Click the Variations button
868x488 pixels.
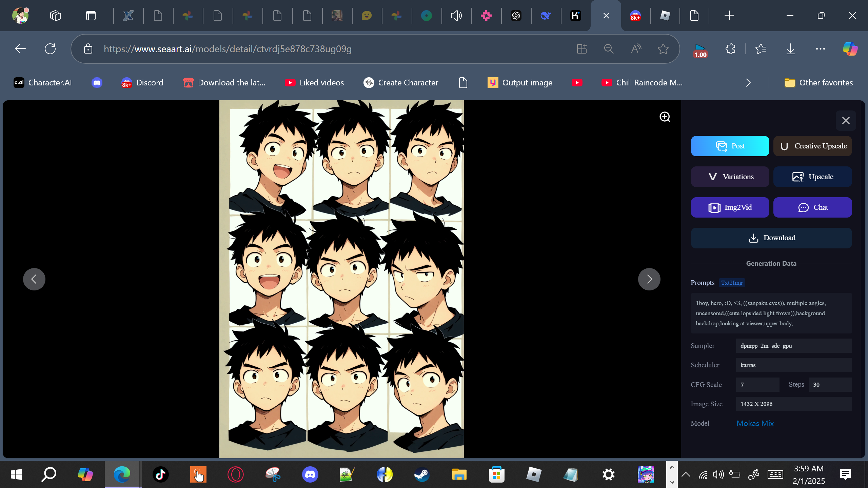click(730, 177)
